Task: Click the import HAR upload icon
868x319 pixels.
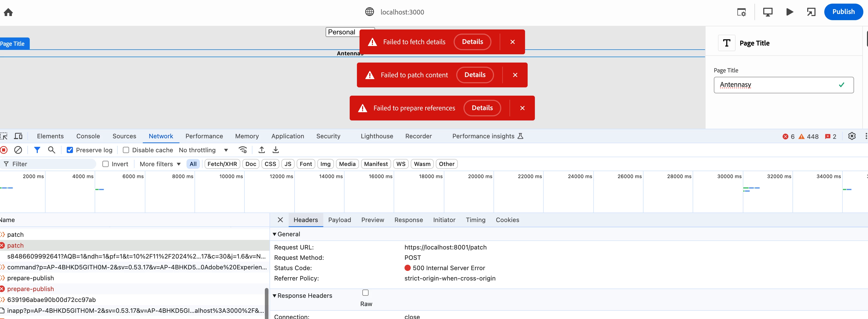Action: click(261, 150)
